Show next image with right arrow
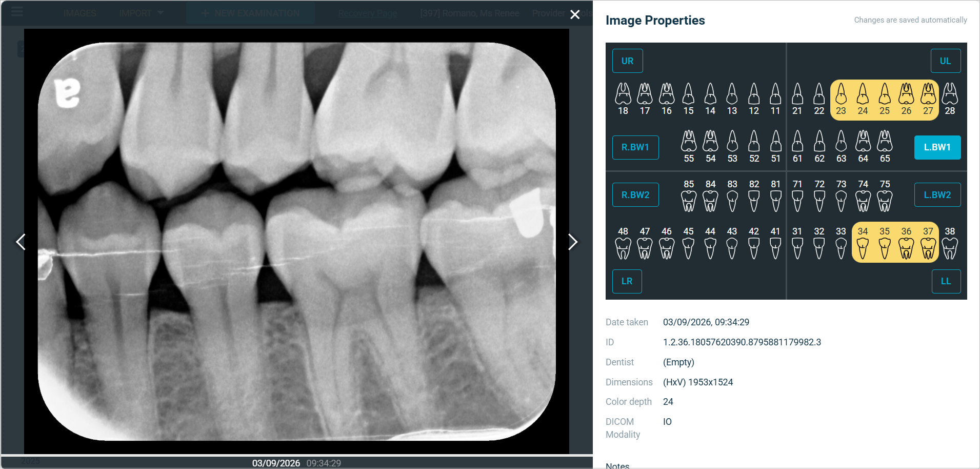This screenshot has height=469, width=980. pyautogui.click(x=573, y=242)
